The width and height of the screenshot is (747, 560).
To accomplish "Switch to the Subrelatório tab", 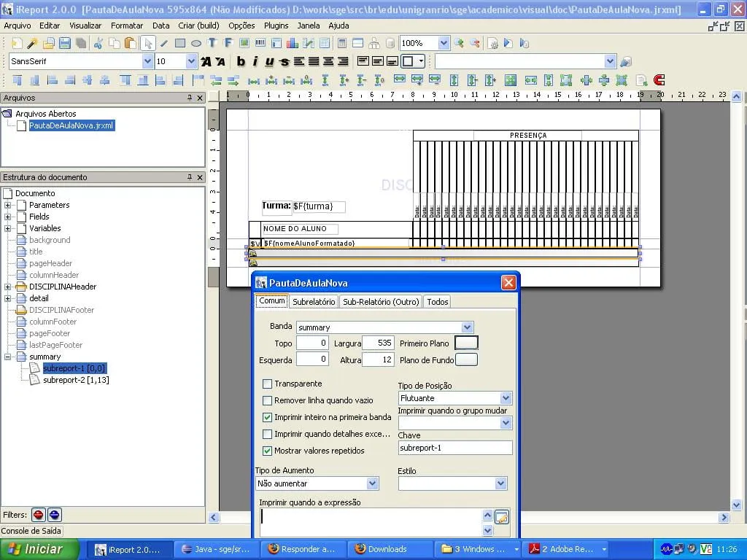I will pos(313,302).
